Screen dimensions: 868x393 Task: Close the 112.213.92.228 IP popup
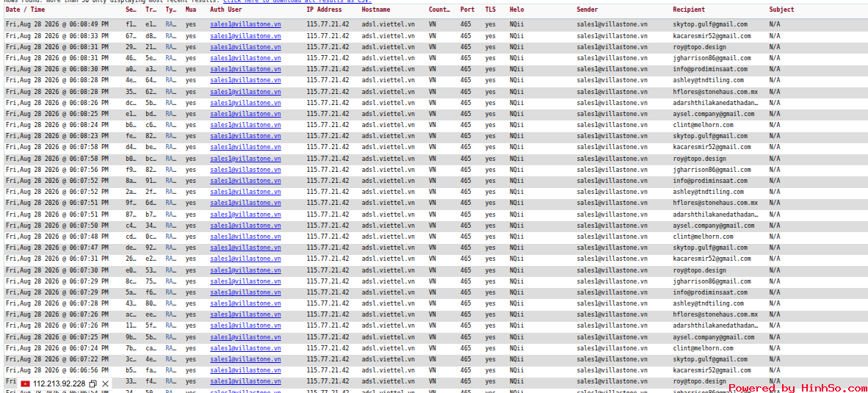pos(105,383)
